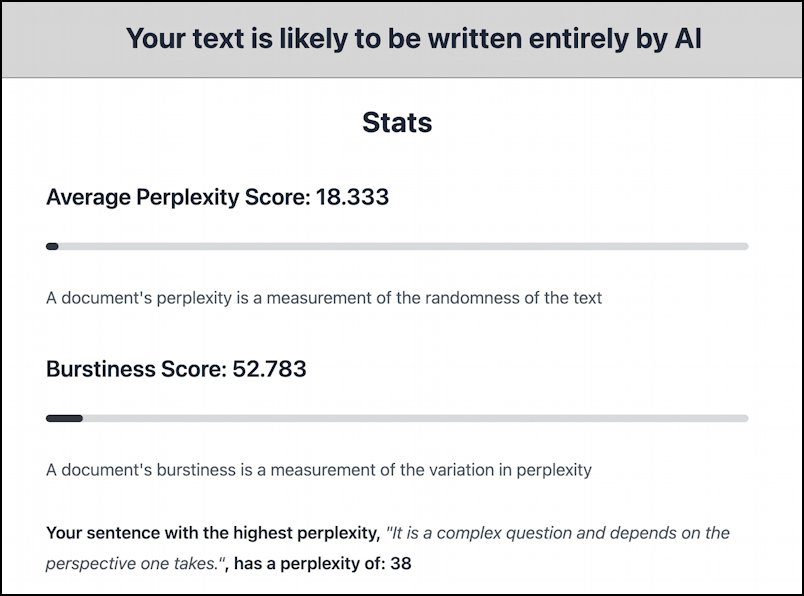This screenshot has height=596, width=804.
Task: Click the Stats heading
Action: tap(397, 123)
